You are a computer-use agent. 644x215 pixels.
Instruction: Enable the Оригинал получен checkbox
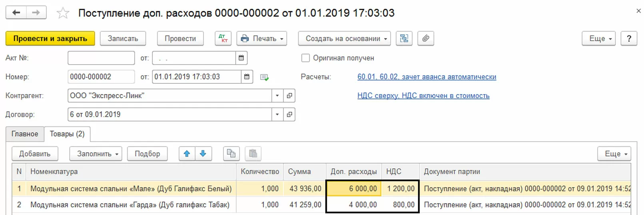(x=305, y=58)
